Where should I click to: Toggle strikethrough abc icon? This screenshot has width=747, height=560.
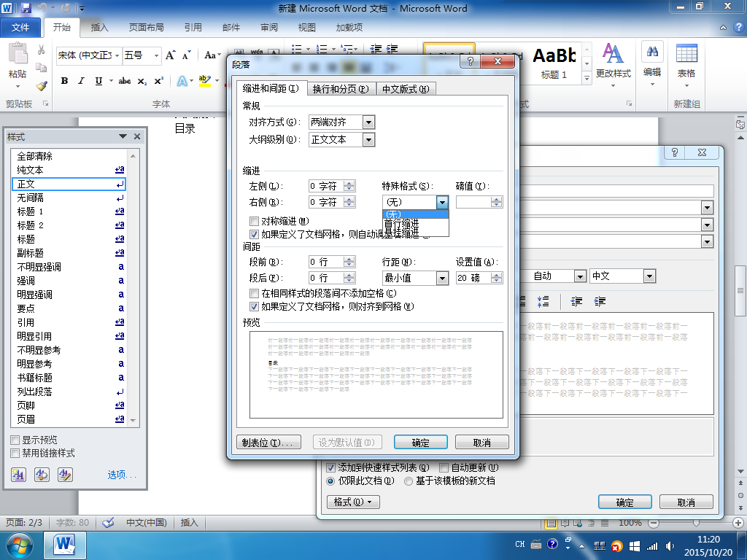125,81
